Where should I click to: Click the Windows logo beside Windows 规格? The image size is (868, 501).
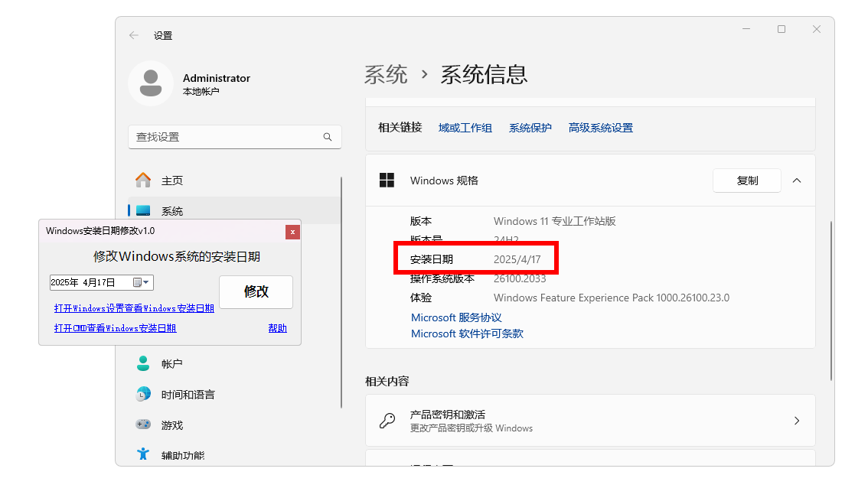(x=387, y=181)
